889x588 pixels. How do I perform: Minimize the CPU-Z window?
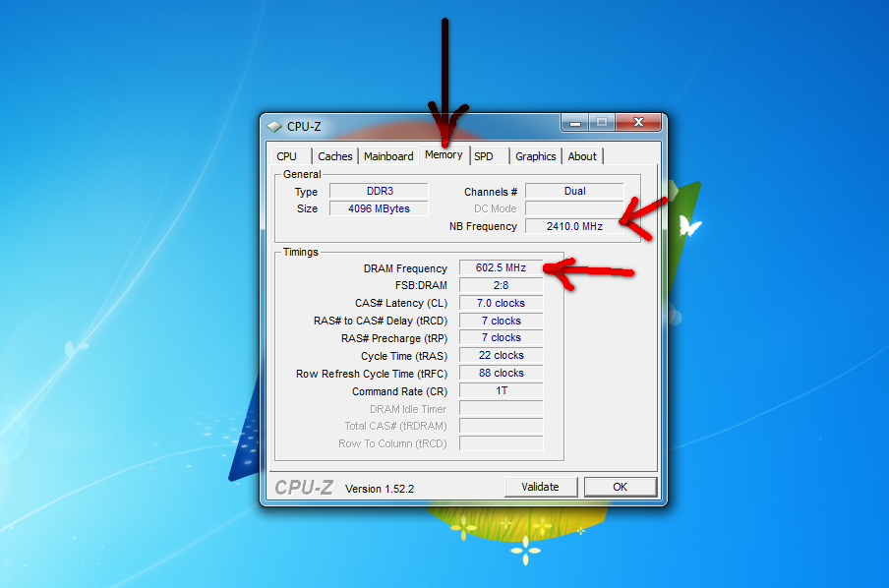(575, 123)
